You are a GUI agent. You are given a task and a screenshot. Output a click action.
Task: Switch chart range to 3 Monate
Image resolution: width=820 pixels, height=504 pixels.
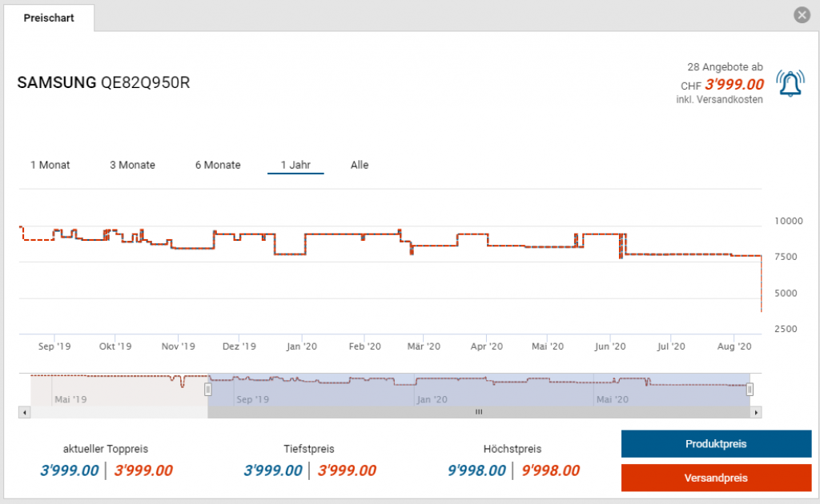point(132,165)
